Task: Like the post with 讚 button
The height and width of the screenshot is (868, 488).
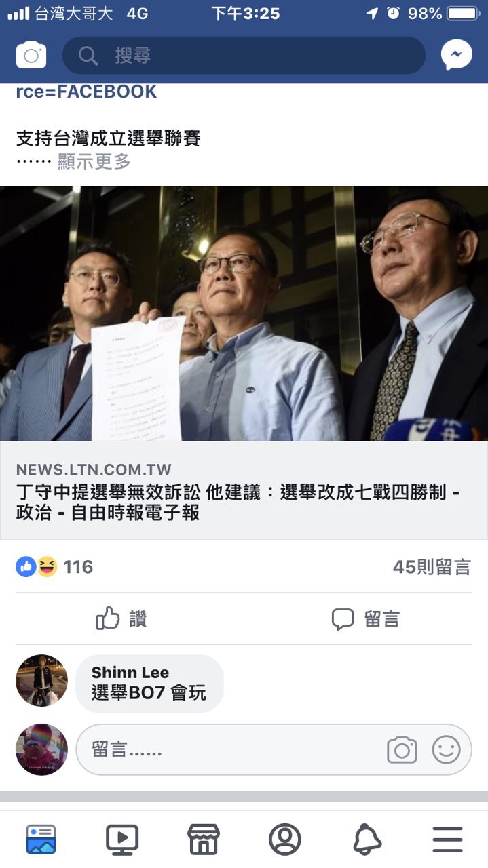Action: (x=121, y=618)
